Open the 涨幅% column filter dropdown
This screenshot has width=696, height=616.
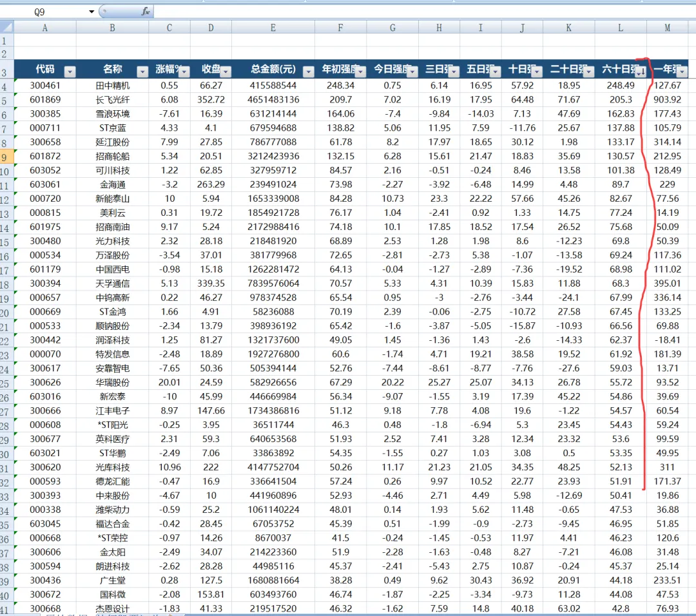184,72
